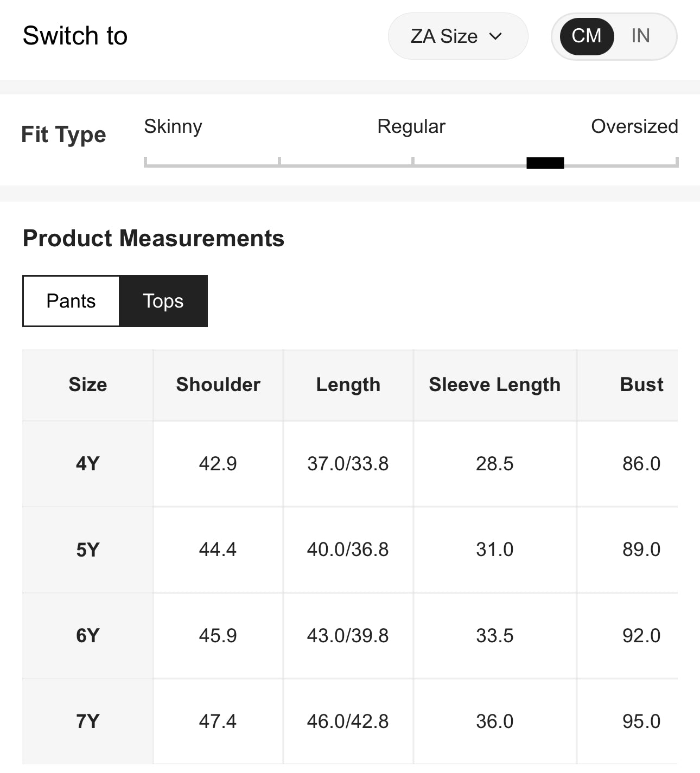
Task: Open the ZA Size dropdown
Action: pyautogui.click(x=457, y=36)
